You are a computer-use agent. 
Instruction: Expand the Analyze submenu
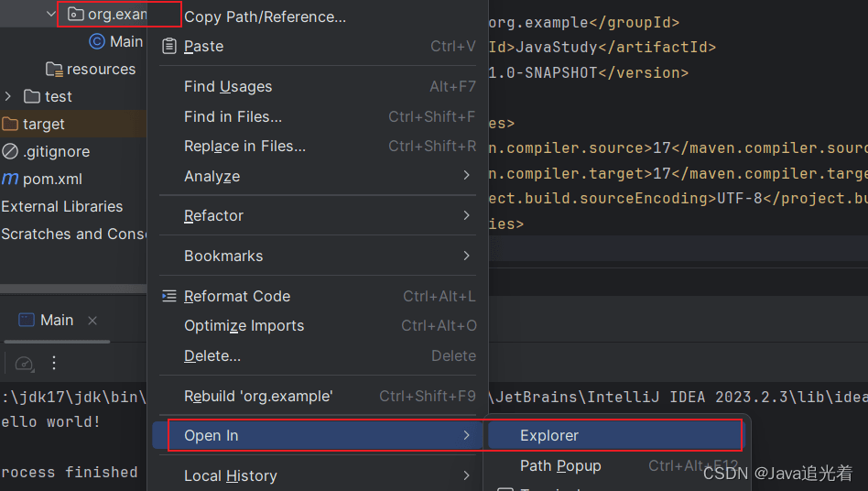coord(466,175)
